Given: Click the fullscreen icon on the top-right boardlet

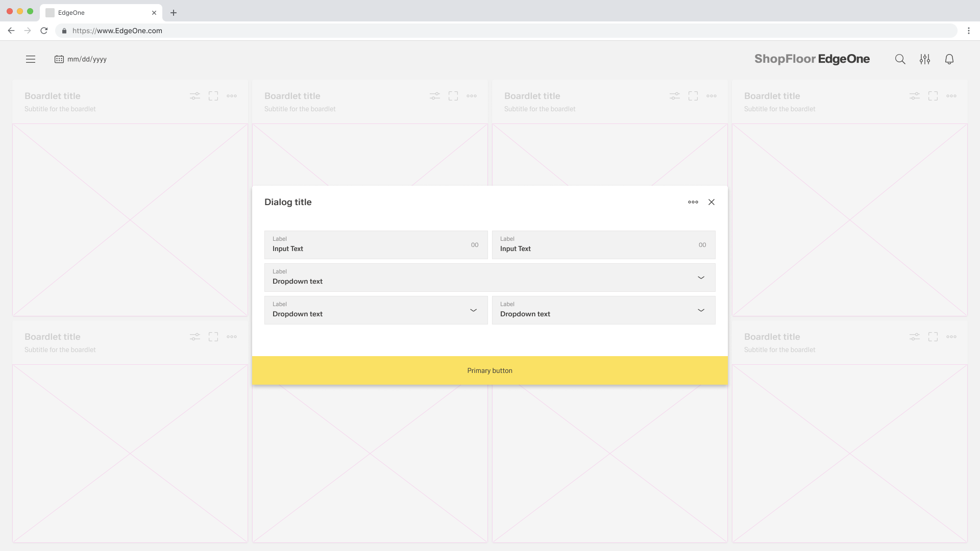Looking at the screenshot, I should [x=934, y=96].
